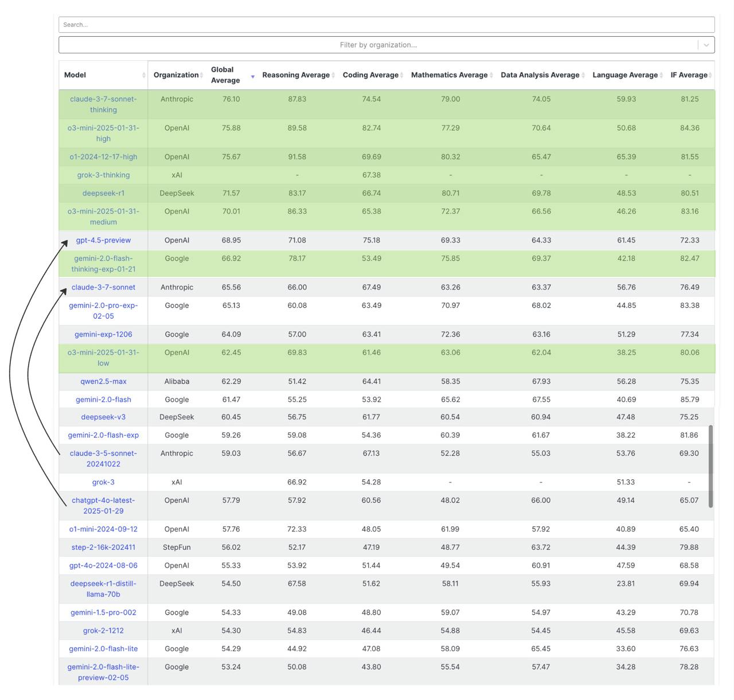This screenshot has height=700, width=734.
Task: Click the Search input field
Action: coord(386,25)
